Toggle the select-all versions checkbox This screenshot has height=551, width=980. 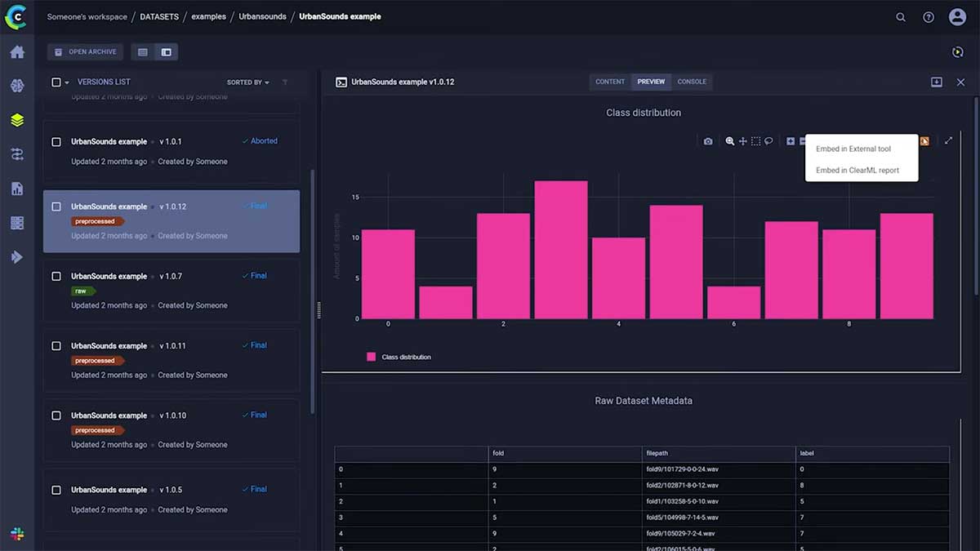pos(56,82)
